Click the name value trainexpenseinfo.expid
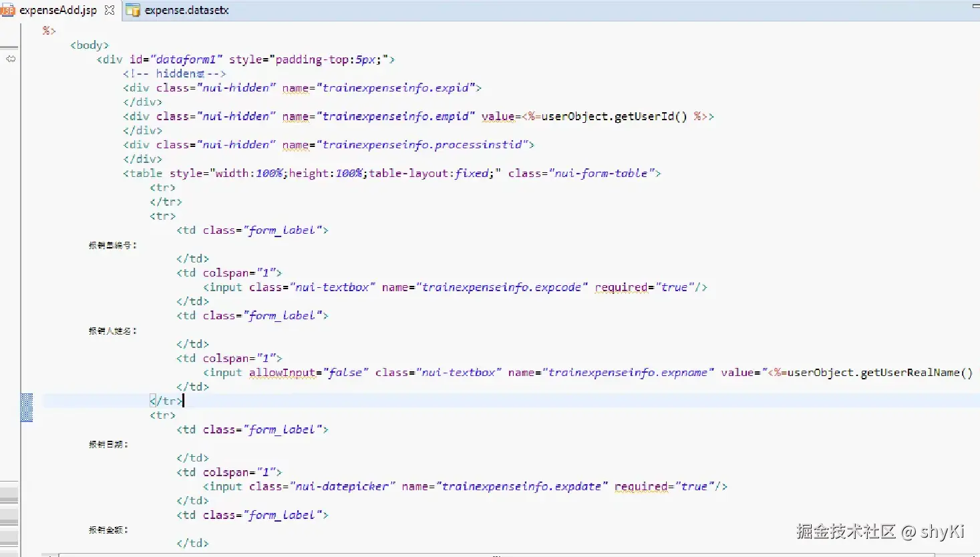 click(x=399, y=87)
